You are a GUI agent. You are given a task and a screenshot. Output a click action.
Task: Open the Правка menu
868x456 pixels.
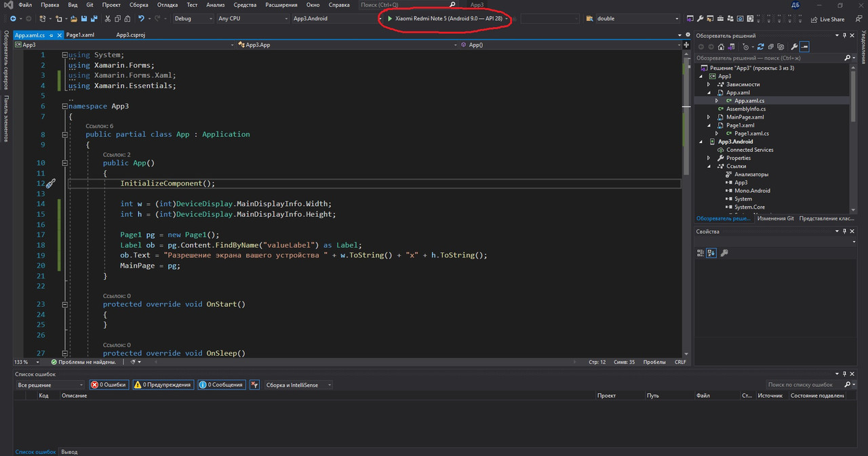tap(50, 5)
